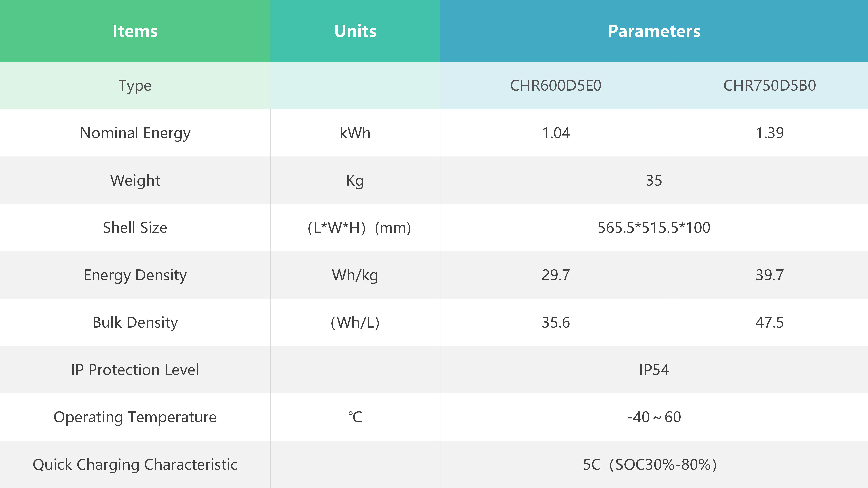Click the Units column header

click(355, 31)
